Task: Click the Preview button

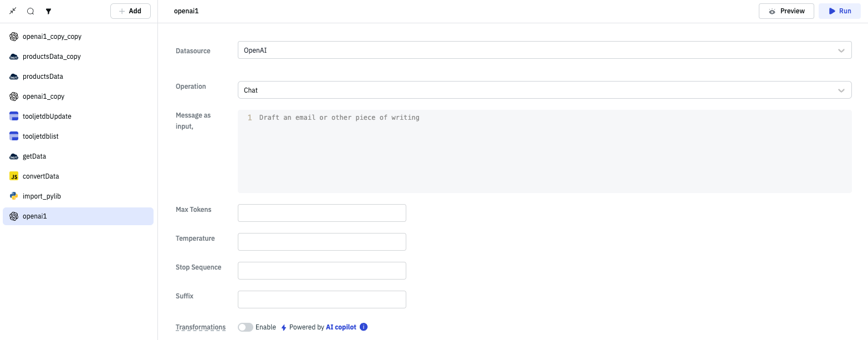Action: coord(786,11)
